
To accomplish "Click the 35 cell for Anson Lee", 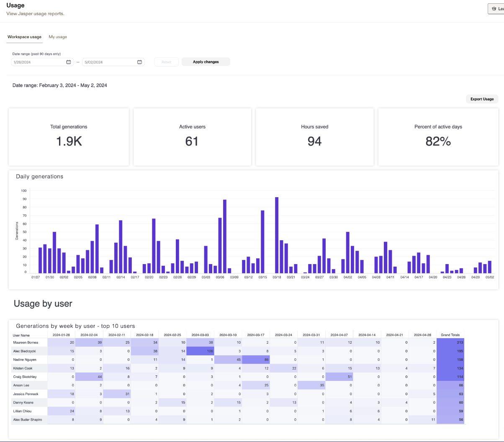I will (311, 385).
